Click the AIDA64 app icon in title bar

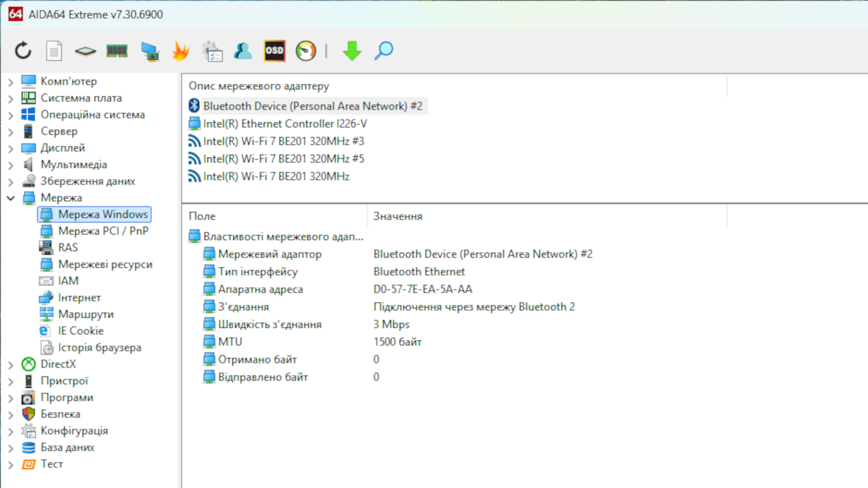click(16, 14)
